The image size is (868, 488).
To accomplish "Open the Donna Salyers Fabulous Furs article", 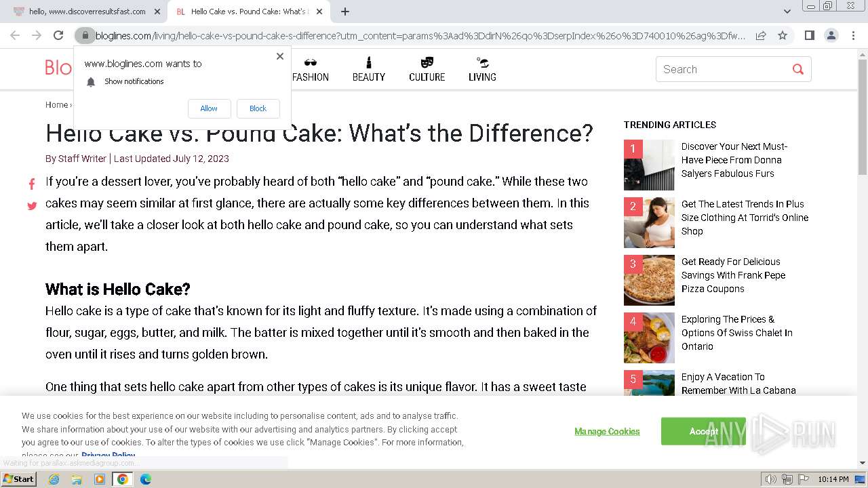I will tap(734, 160).
